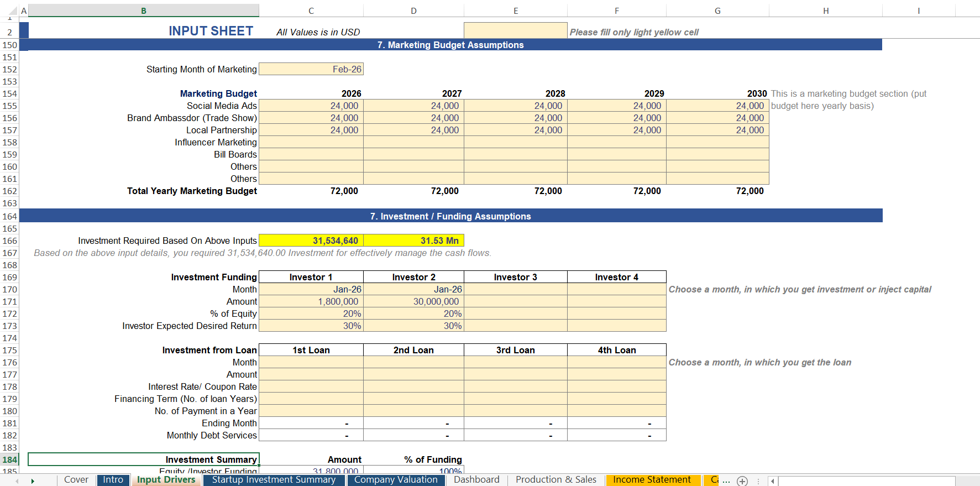Screen dimensions: 980x486
Task: Click Investor 1 Month cell showing Jan-26
Action: pyautogui.click(x=311, y=289)
